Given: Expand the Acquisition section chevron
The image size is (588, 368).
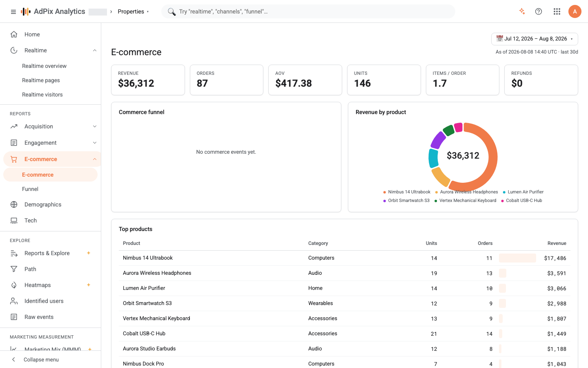Looking at the screenshot, I should tap(95, 126).
